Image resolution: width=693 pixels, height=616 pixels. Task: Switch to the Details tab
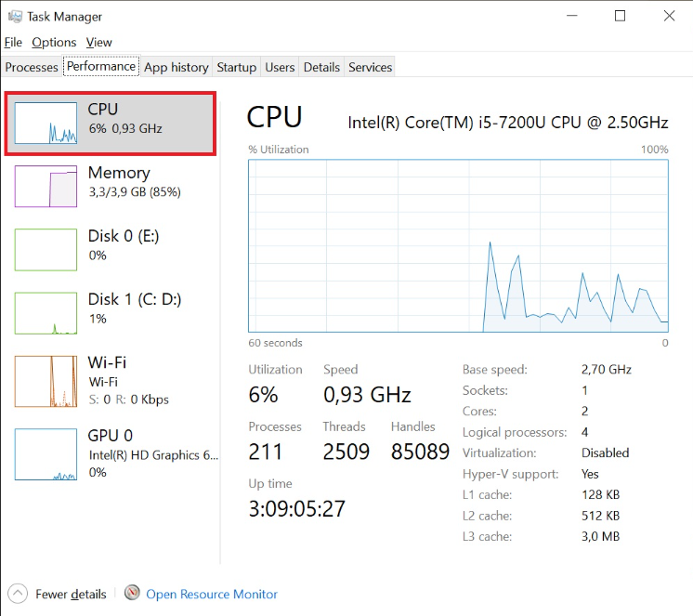coord(321,67)
